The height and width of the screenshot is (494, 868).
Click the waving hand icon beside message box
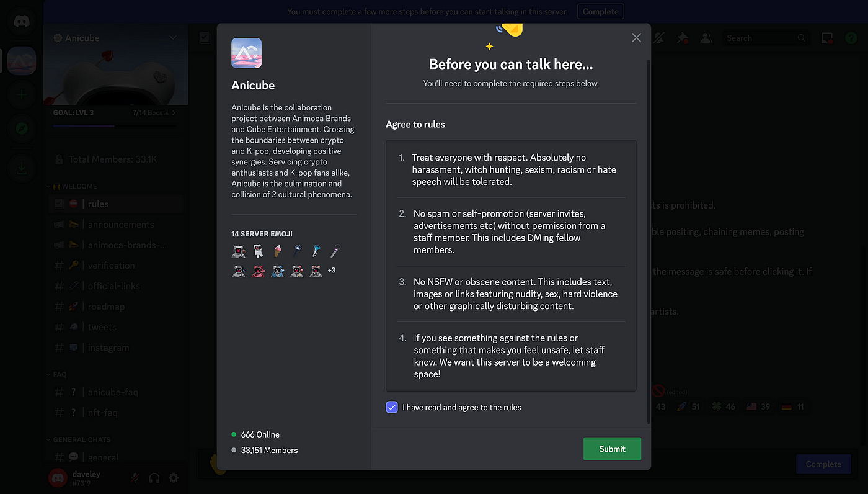[x=218, y=464]
